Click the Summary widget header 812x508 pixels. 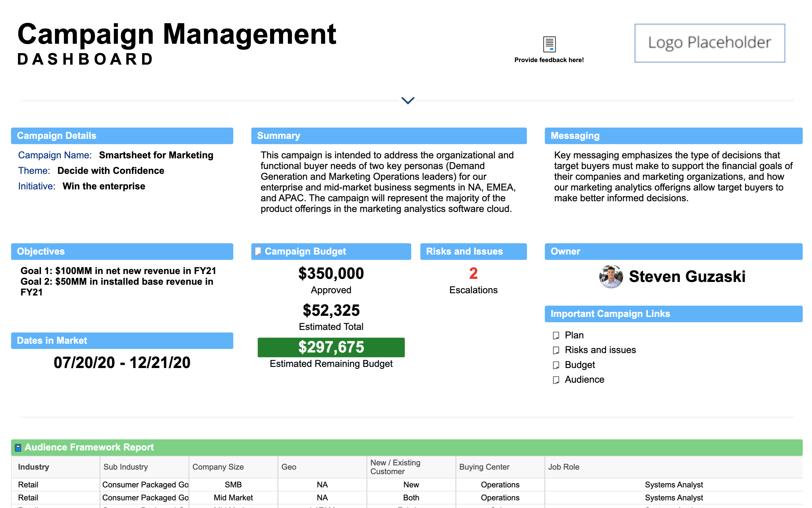[x=389, y=136]
